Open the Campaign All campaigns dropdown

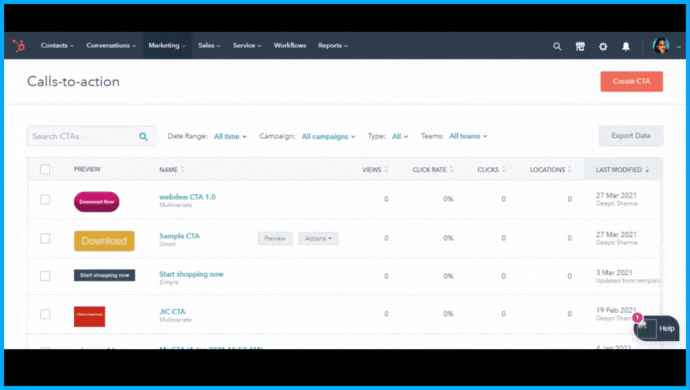click(x=328, y=136)
